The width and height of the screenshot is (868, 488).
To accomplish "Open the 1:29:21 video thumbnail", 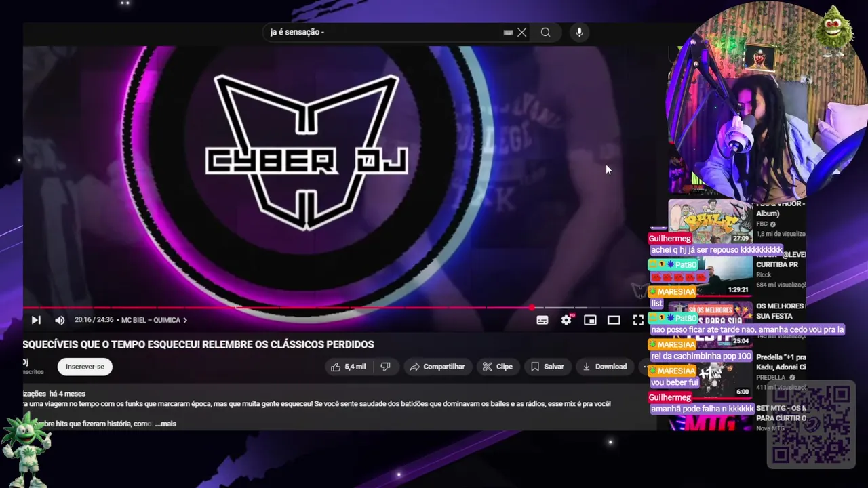I will [x=710, y=275].
